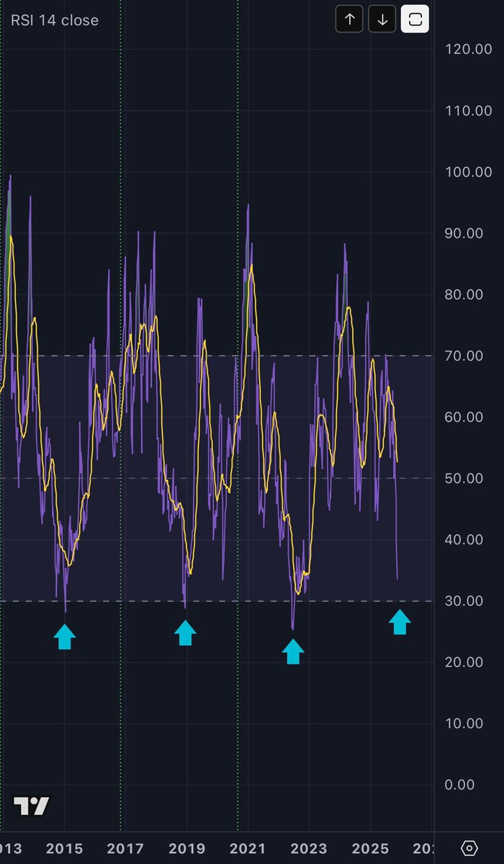Move RSI pane up with arrow button
Image resolution: width=504 pixels, height=864 pixels.
(350, 19)
